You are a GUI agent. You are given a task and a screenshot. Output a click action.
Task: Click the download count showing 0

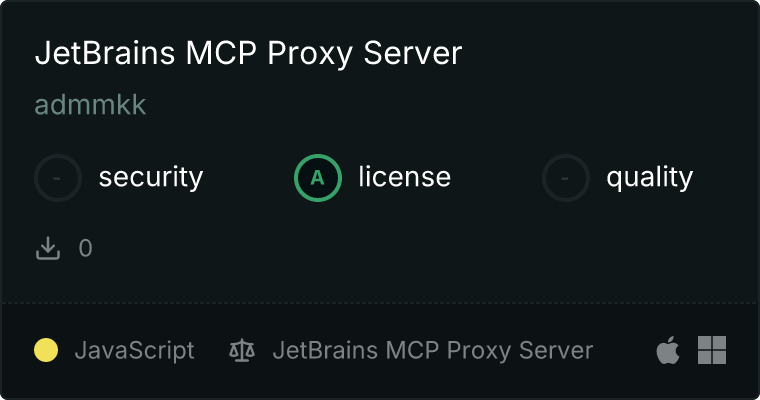click(x=85, y=248)
